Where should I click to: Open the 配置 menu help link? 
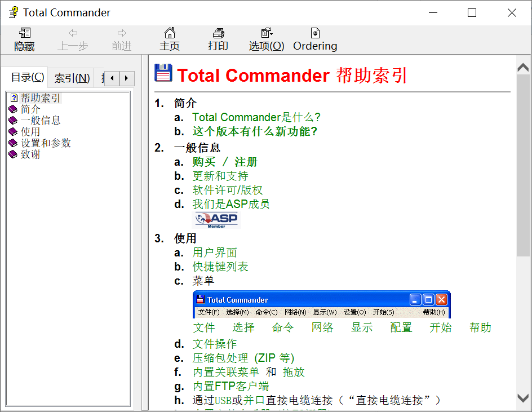tap(401, 327)
